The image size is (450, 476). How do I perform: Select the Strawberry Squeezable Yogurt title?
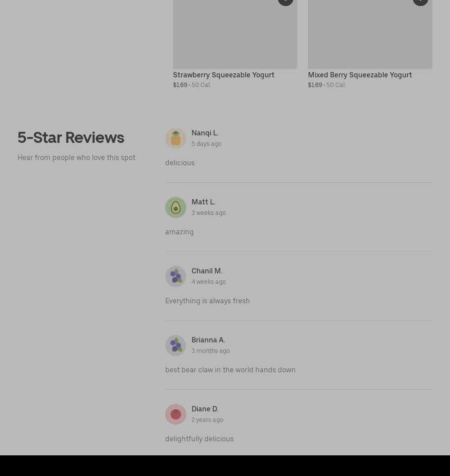tap(224, 75)
